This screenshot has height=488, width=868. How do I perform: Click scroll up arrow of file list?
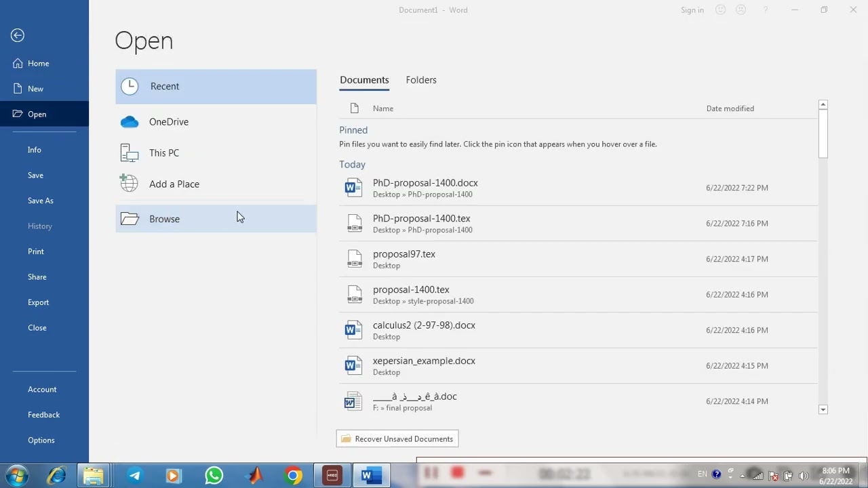(823, 105)
